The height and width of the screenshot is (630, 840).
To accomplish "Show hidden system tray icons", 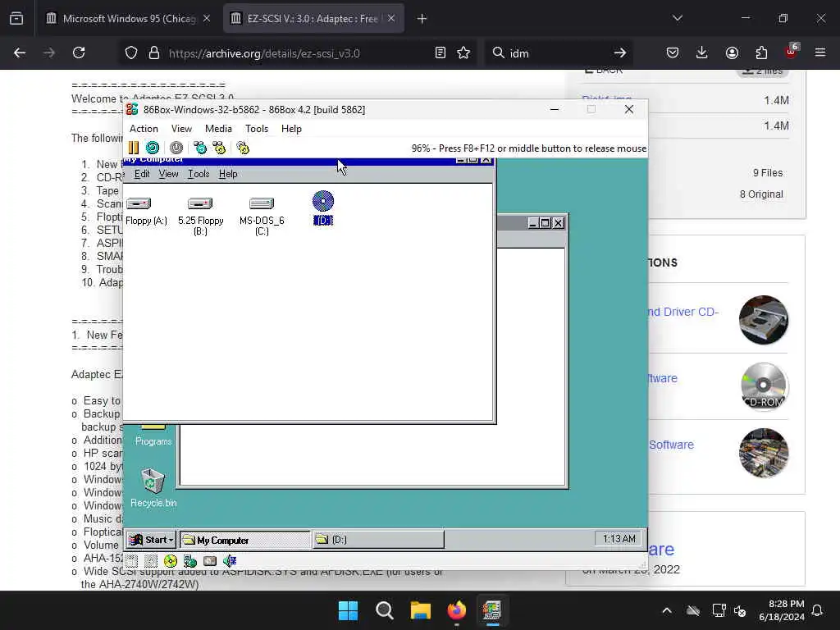I will click(x=667, y=610).
